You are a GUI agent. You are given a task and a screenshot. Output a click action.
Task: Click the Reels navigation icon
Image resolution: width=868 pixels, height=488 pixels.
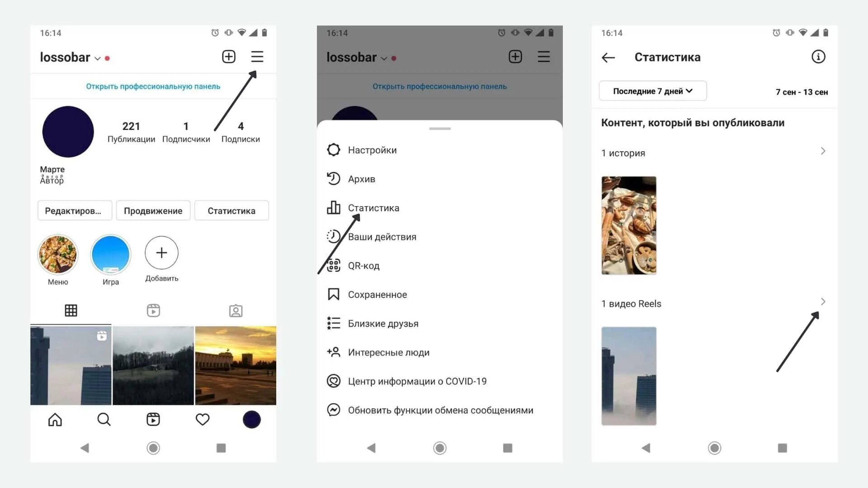tap(153, 419)
